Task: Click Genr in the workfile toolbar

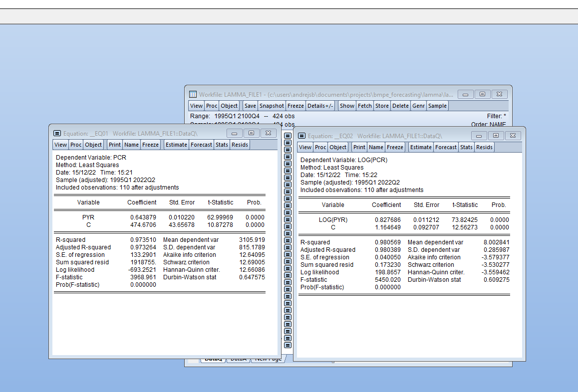Action: pyautogui.click(x=418, y=106)
